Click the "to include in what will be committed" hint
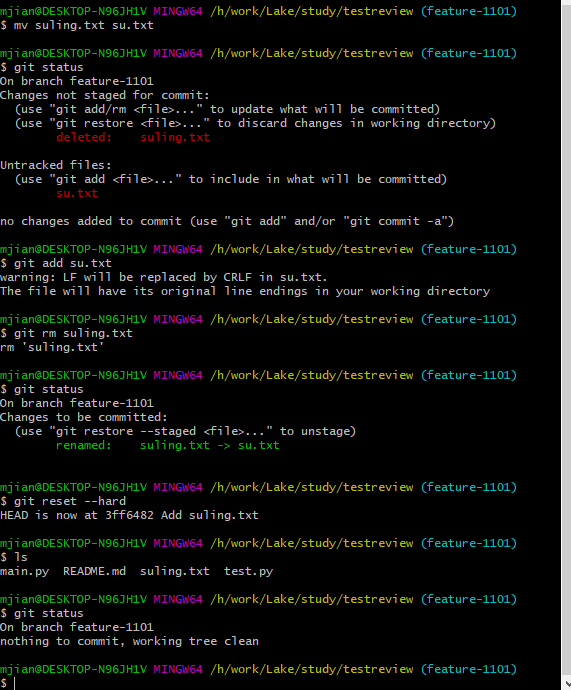 [231, 180]
